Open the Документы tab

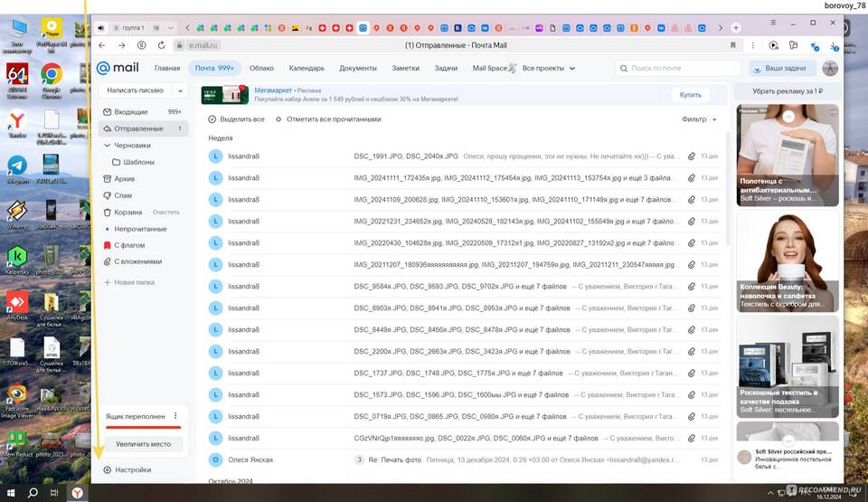click(x=358, y=68)
